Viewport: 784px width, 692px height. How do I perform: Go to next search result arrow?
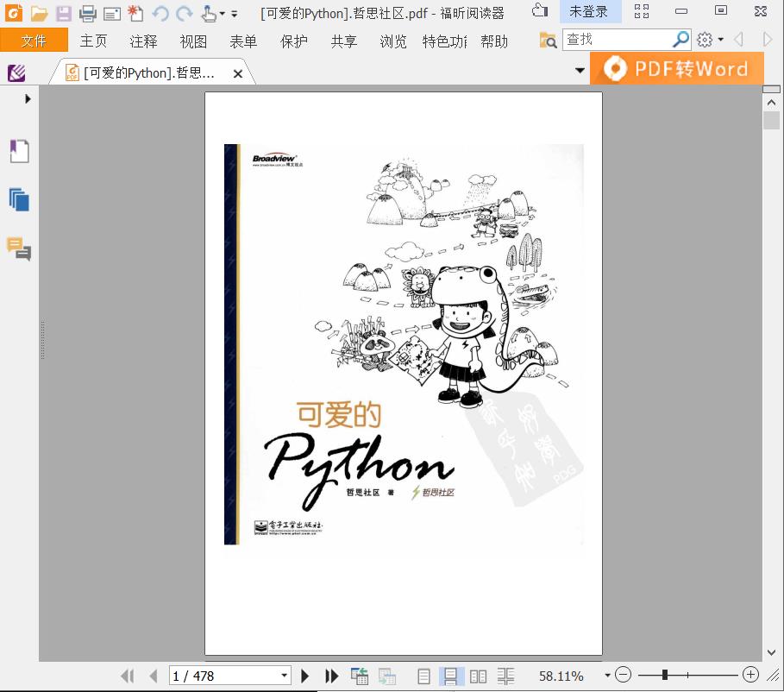pyautogui.click(x=768, y=39)
